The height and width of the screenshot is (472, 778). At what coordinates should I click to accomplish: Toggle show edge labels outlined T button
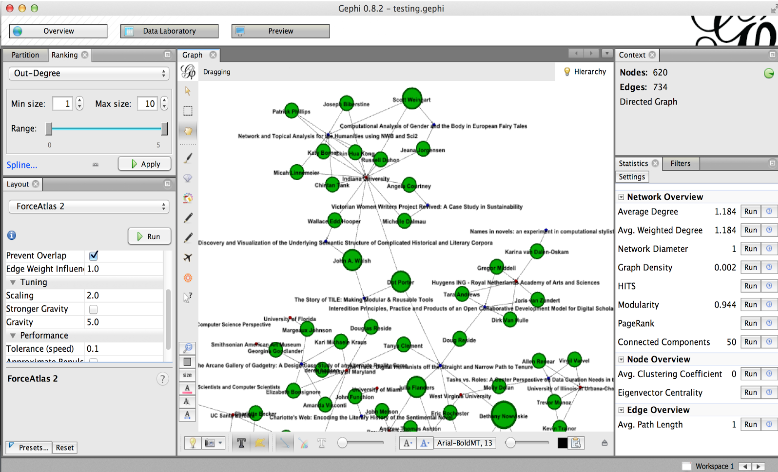point(322,443)
